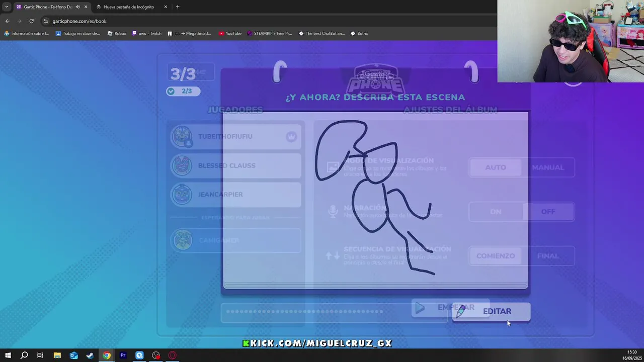Close the Incógnito tab
The height and width of the screenshot is (362, 644).
click(x=166, y=7)
